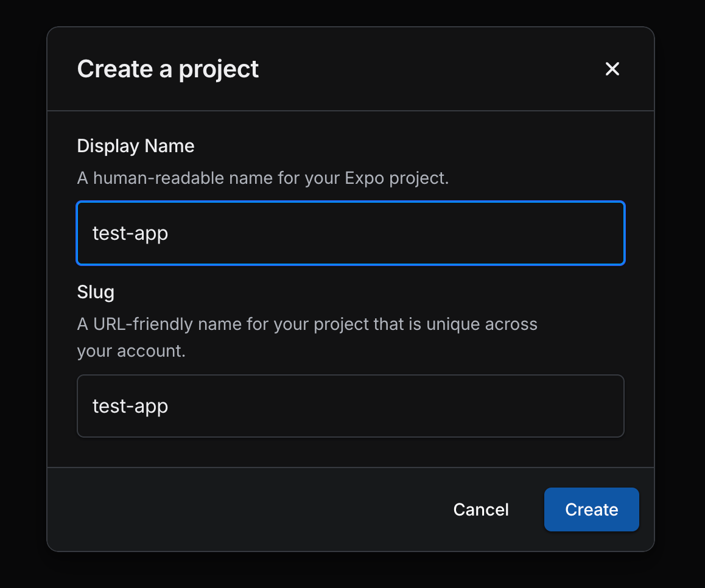This screenshot has width=705, height=588.
Task: Click the "your account." text line
Action: click(x=131, y=351)
